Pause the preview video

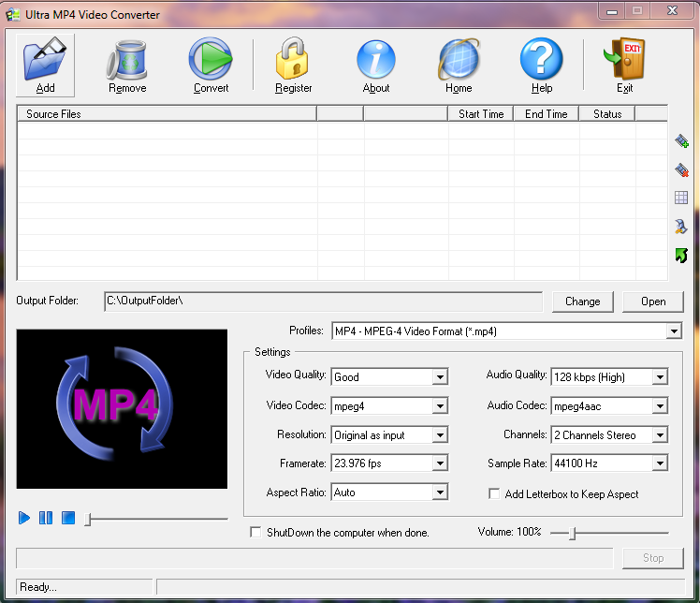[46, 518]
